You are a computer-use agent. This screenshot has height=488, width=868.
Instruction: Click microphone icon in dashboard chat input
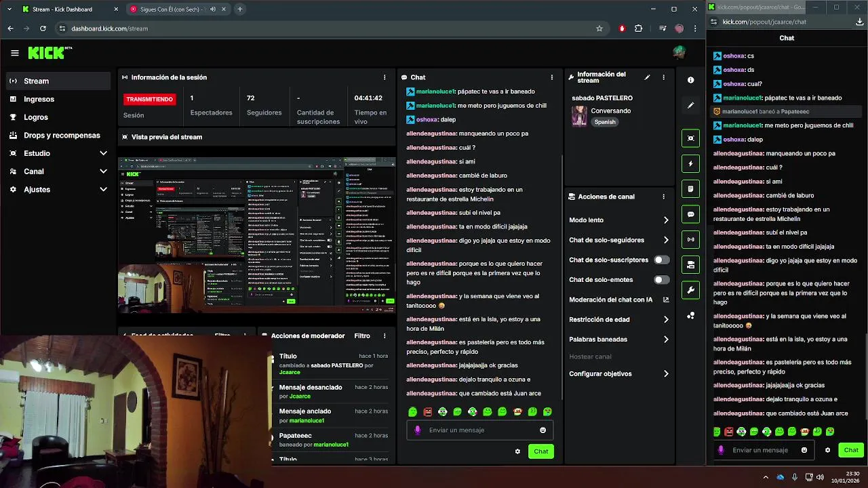pos(418,430)
